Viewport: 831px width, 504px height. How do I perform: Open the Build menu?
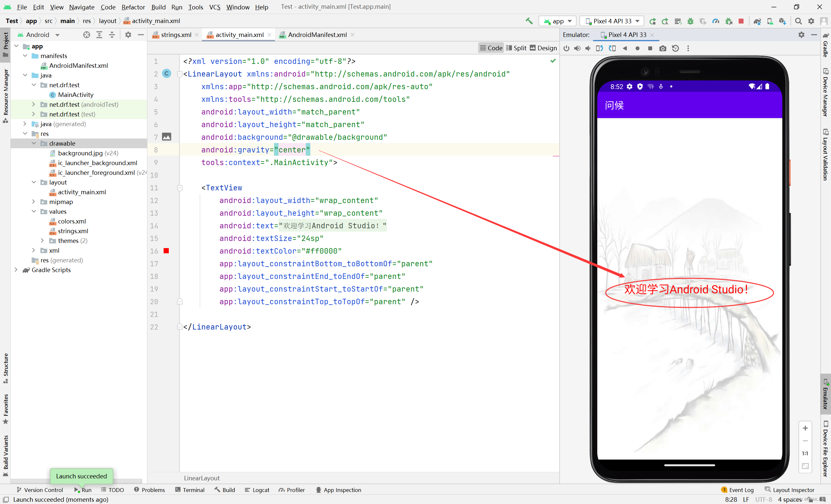pyautogui.click(x=158, y=7)
